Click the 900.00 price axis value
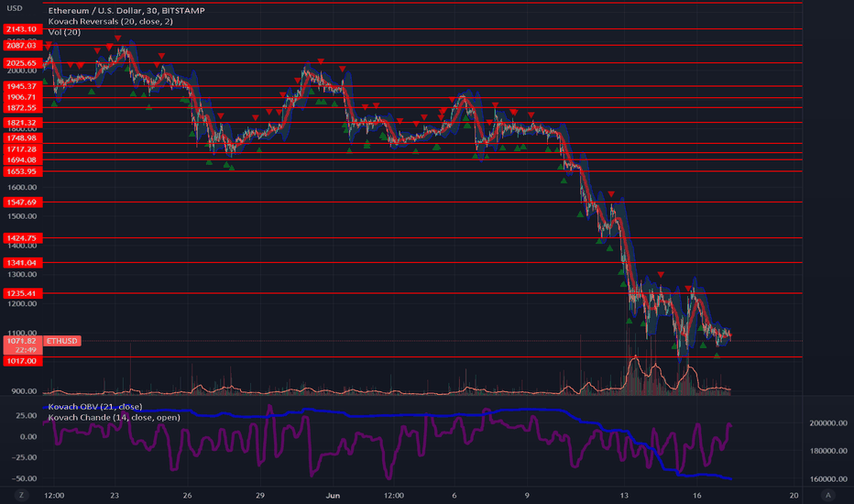854x504 pixels. pyautogui.click(x=24, y=391)
